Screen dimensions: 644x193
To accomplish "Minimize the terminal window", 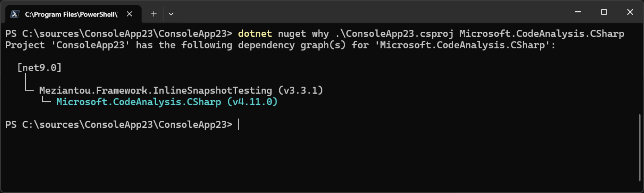I will tap(578, 12).
